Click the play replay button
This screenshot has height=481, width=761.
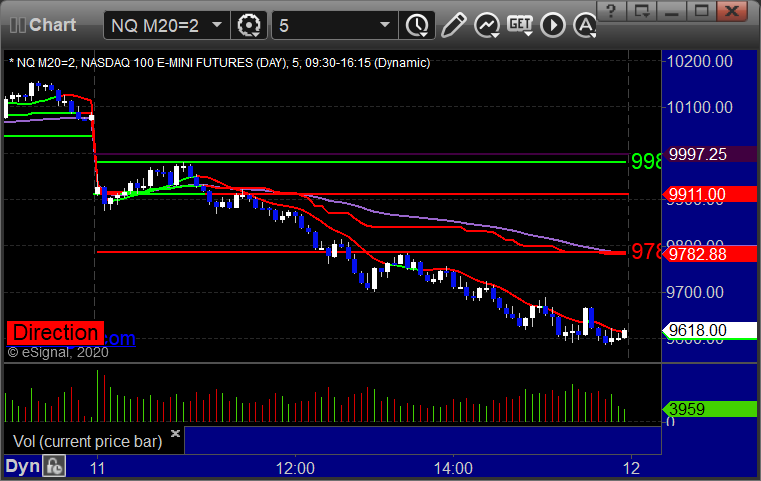click(x=553, y=25)
